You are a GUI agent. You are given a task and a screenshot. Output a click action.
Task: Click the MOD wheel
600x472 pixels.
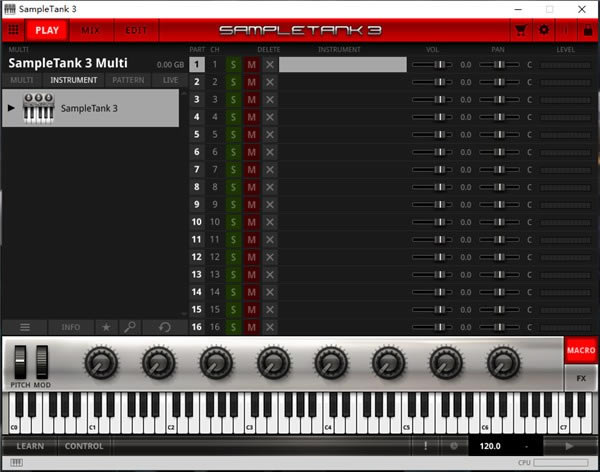point(42,362)
